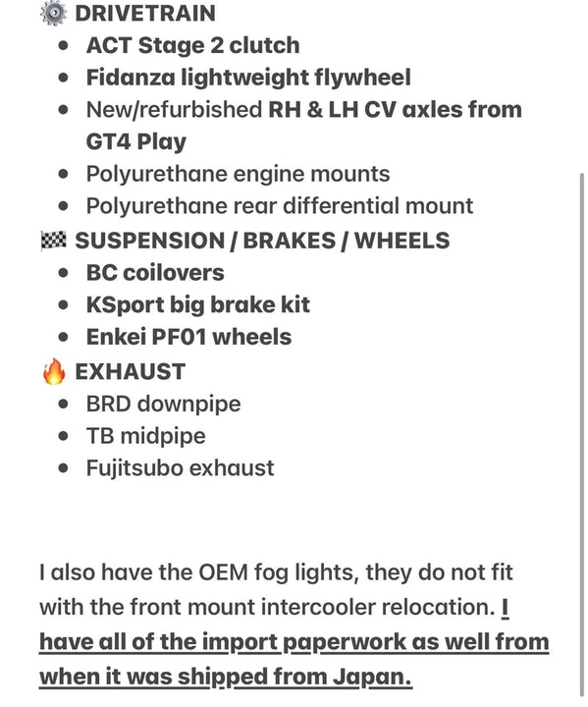Select the Polyurethane engine mounts item
Screen dimensions: 588x707
(239, 174)
